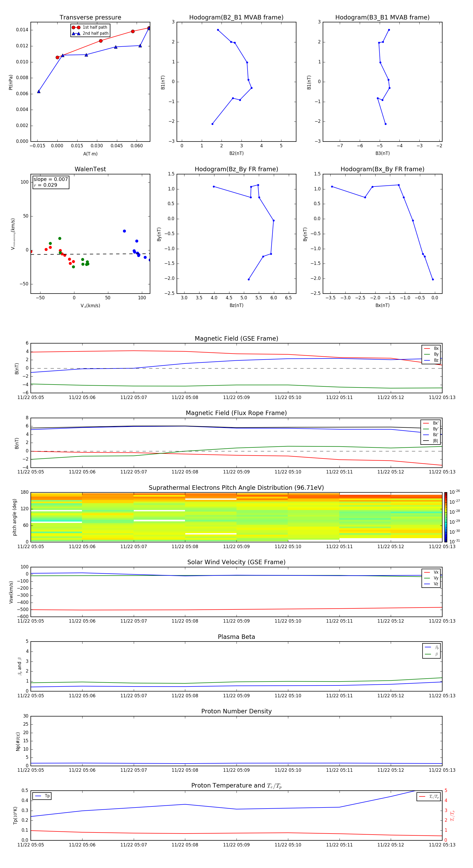This screenshot has width=473, height=868.
Task: Click the 10^-31 colorbar tick label
Action: pos(455,542)
